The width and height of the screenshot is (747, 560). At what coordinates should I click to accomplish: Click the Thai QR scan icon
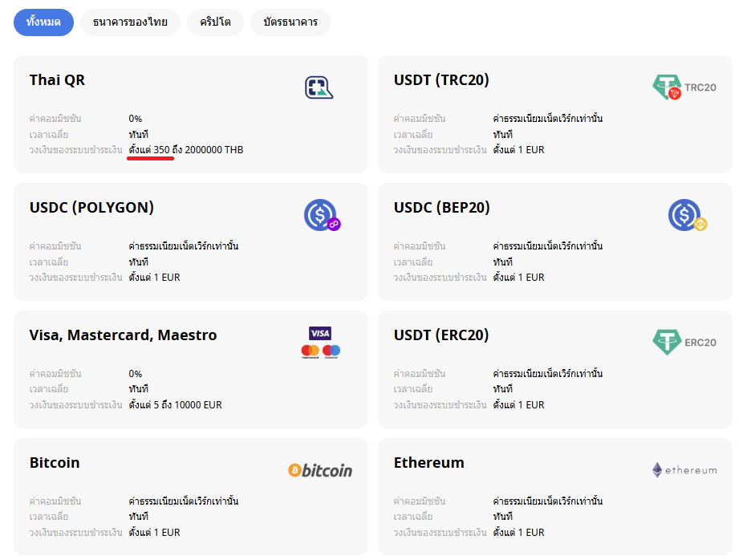(319, 87)
